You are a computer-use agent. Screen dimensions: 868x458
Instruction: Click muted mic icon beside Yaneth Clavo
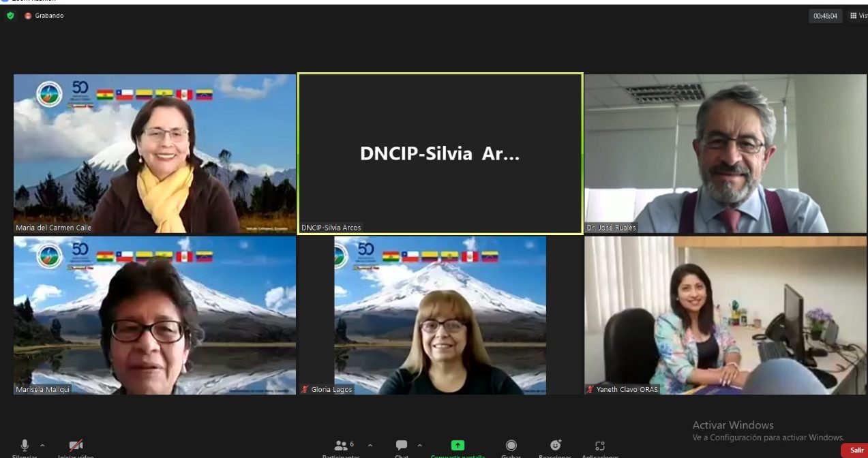tap(590, 389)
